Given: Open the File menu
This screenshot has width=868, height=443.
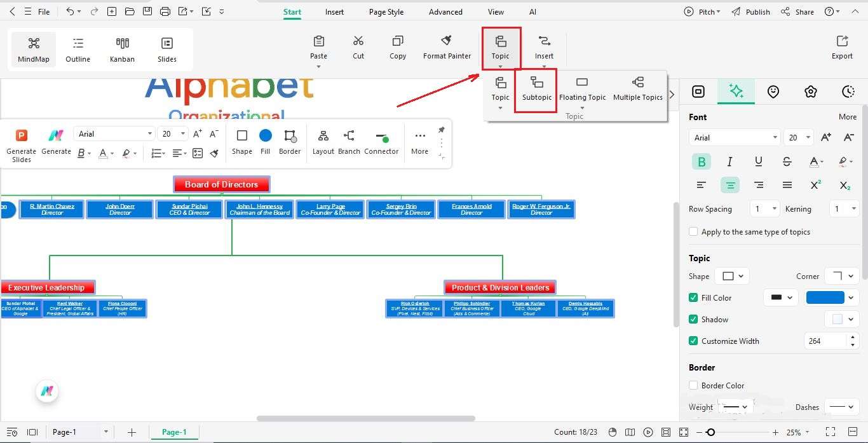Looking at the screenshot, I should 44,11.
